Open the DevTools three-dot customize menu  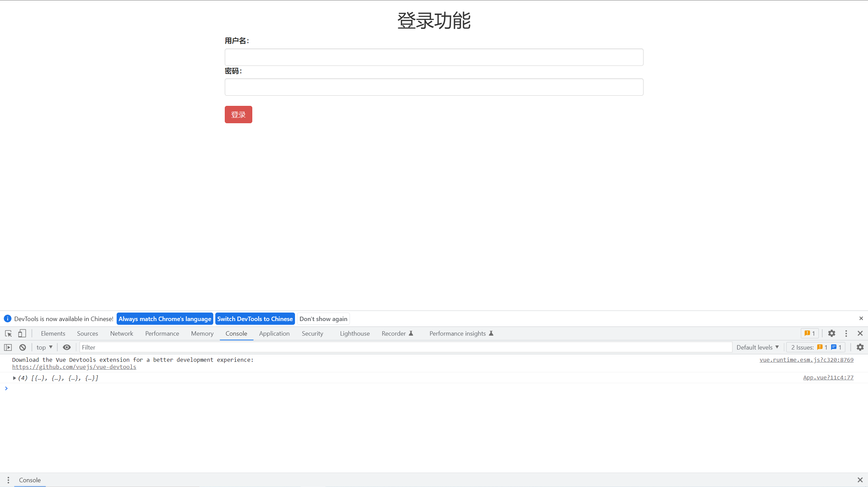point(846,334)
